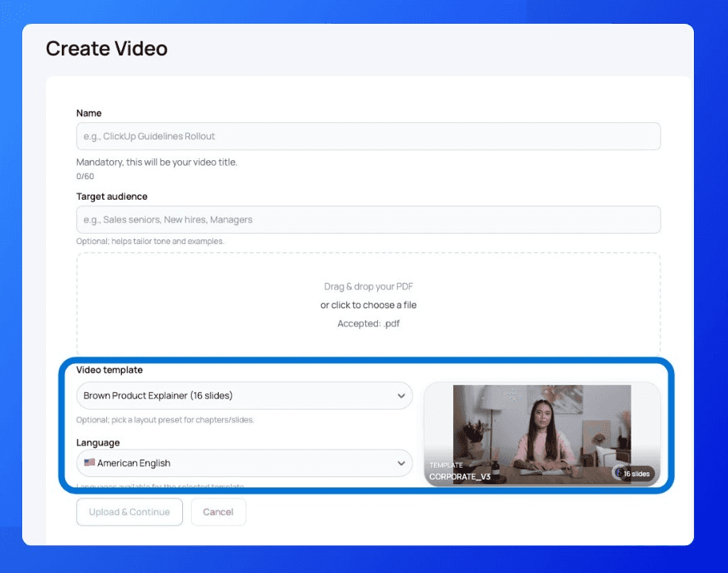Click the "Language" field label

(98, 442)
